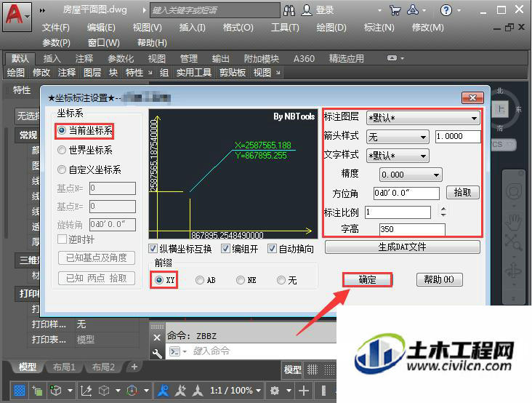The image size is (532, 403).
Task: Click the command line input box
Action: (251, 351)
